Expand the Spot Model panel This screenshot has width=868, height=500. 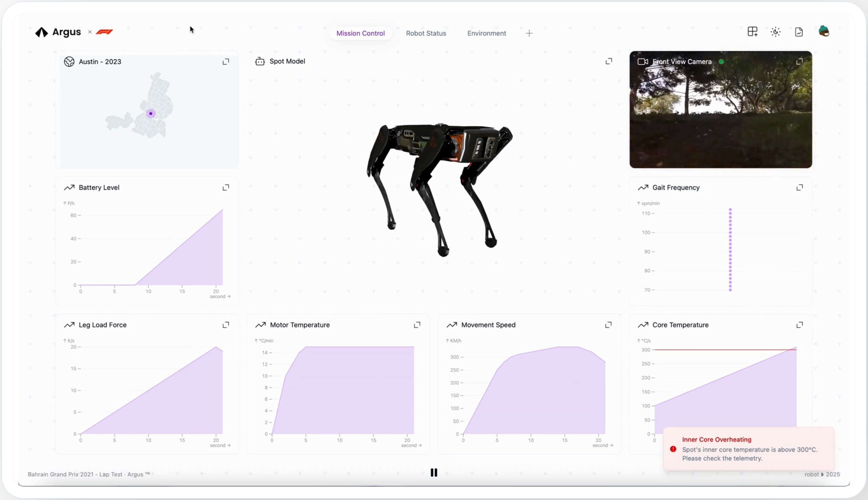[x=609, y=61]
